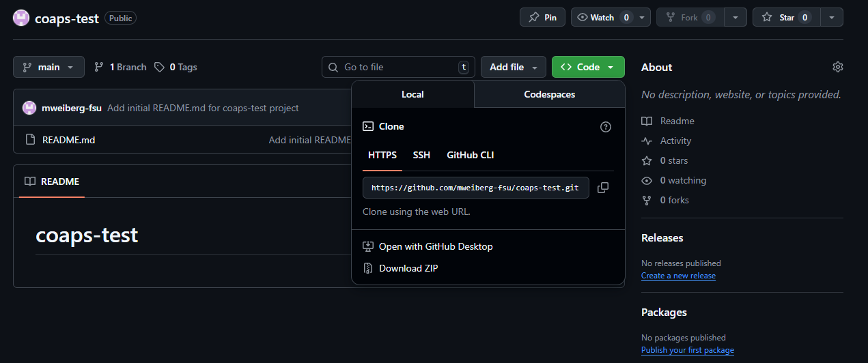Click the About section heading

click(x=657, y=67)
